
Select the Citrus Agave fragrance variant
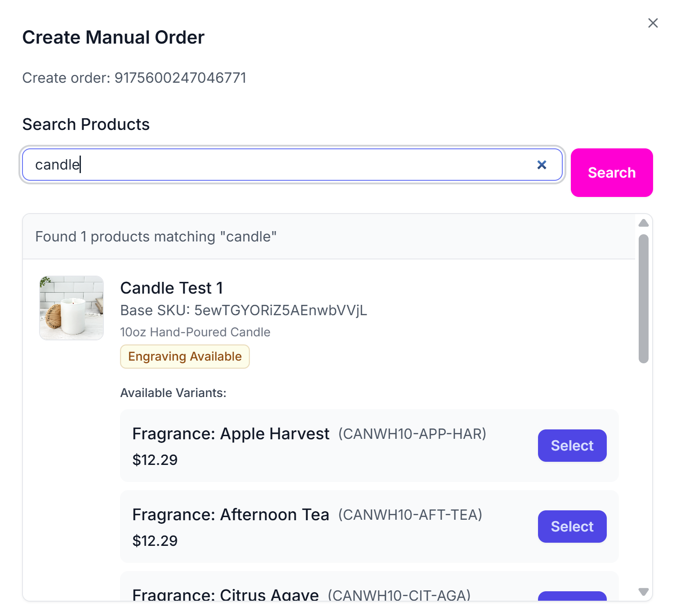click(572, 596)
